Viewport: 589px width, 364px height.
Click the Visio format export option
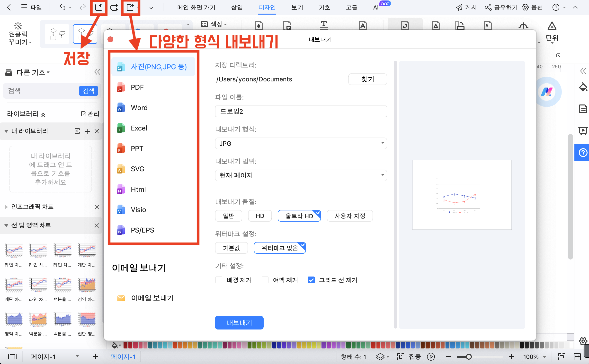coord(139,210)
